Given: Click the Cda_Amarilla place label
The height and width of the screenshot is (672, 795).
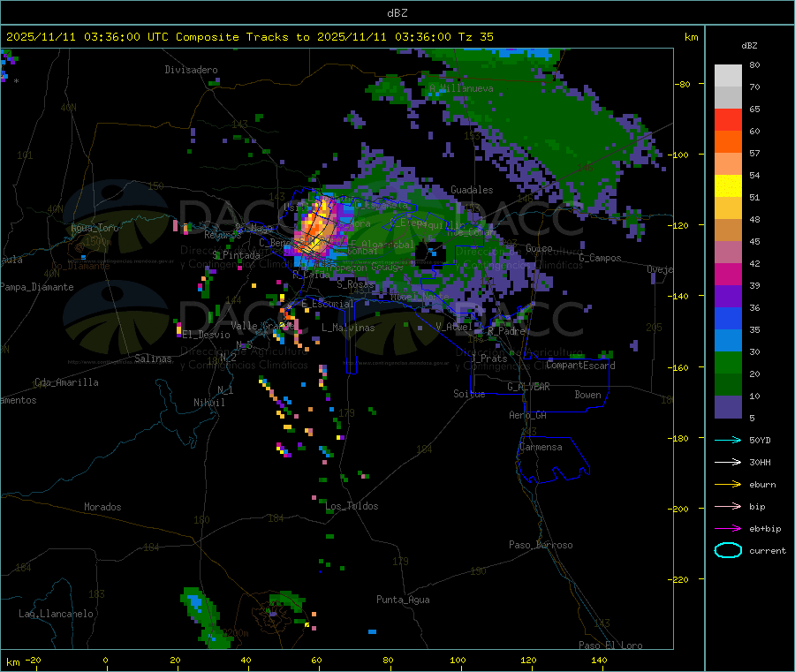Looking at the screenshot, I should tap(66, 382).
